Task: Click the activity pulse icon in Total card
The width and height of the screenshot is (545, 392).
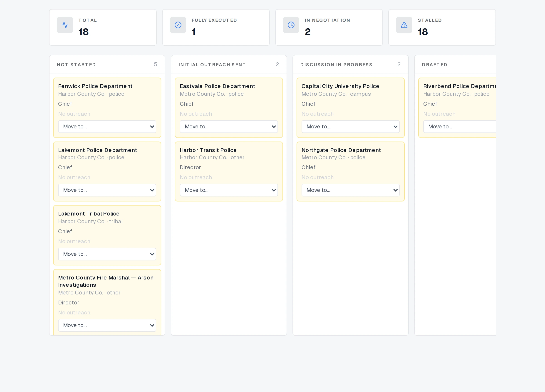Action: [x=65, y=25]
